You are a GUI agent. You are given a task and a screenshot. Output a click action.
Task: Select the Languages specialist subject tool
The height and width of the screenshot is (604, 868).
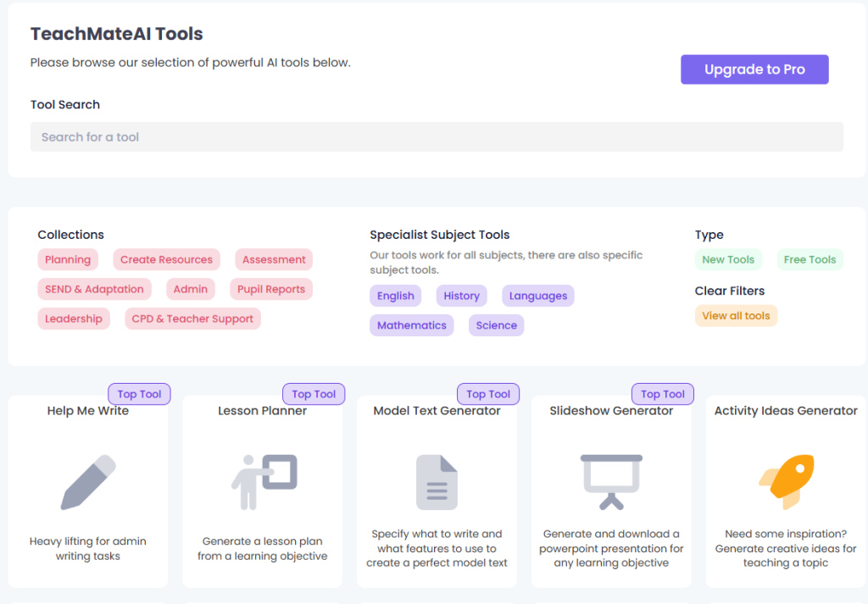tap(537, 295)
